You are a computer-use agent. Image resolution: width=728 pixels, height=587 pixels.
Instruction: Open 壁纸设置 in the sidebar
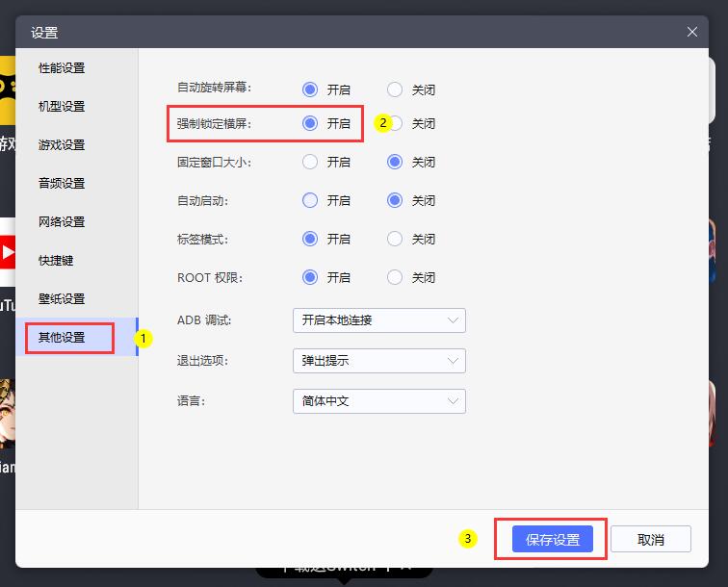pyautogui.click(x=62, y=299)
